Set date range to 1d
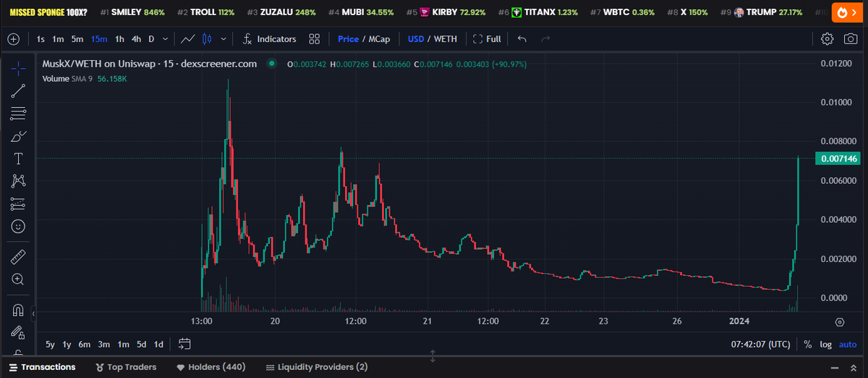This screenshot has height=378, width=868. (x=158, y=344)
